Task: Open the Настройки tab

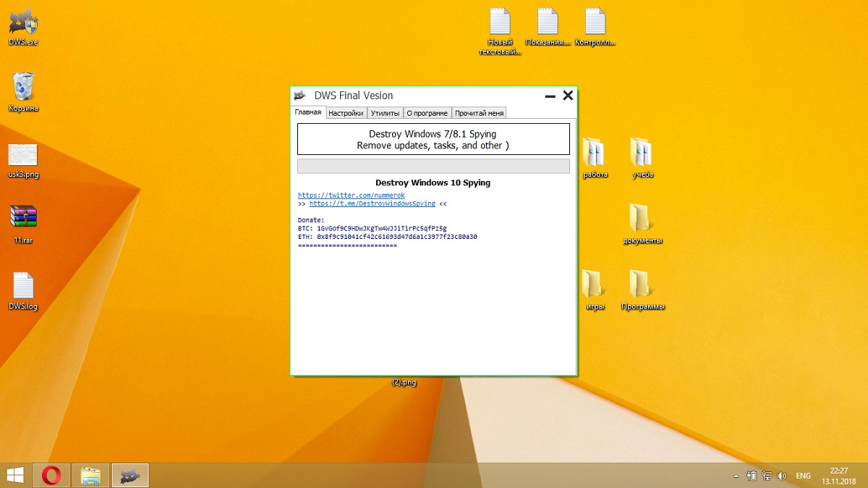Action: [346, 113]
